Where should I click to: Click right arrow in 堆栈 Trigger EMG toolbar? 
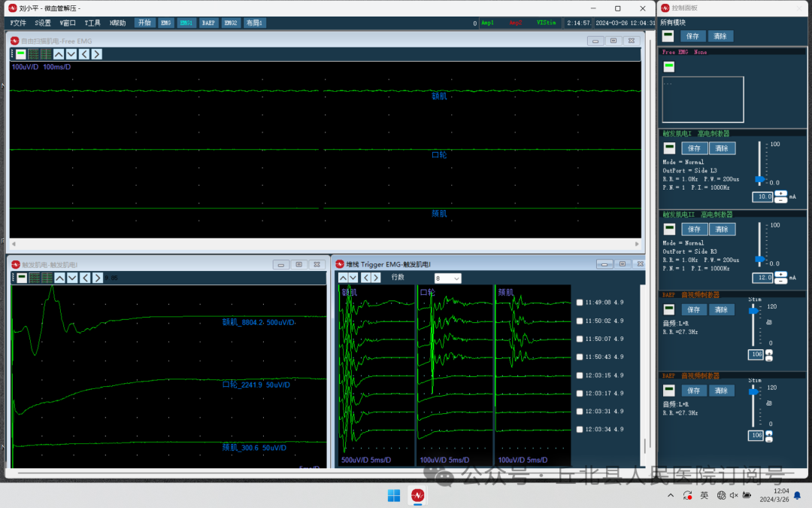tap(376, 278)
